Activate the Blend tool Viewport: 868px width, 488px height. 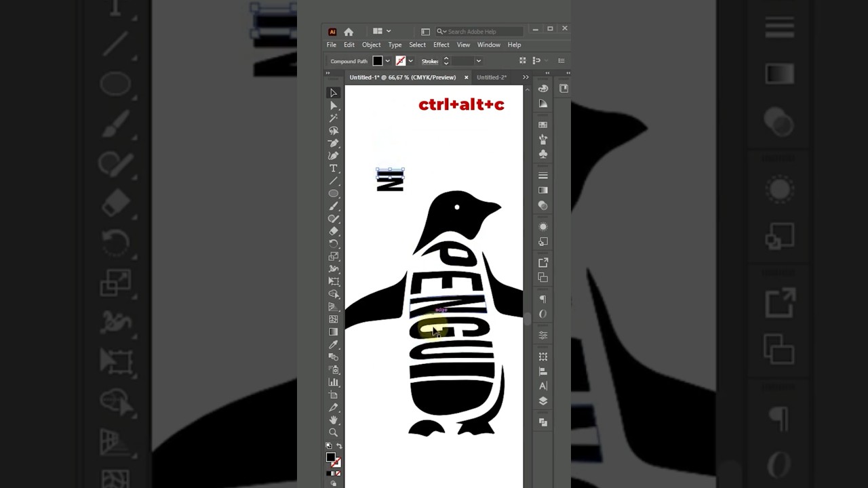tap(334, 357)
